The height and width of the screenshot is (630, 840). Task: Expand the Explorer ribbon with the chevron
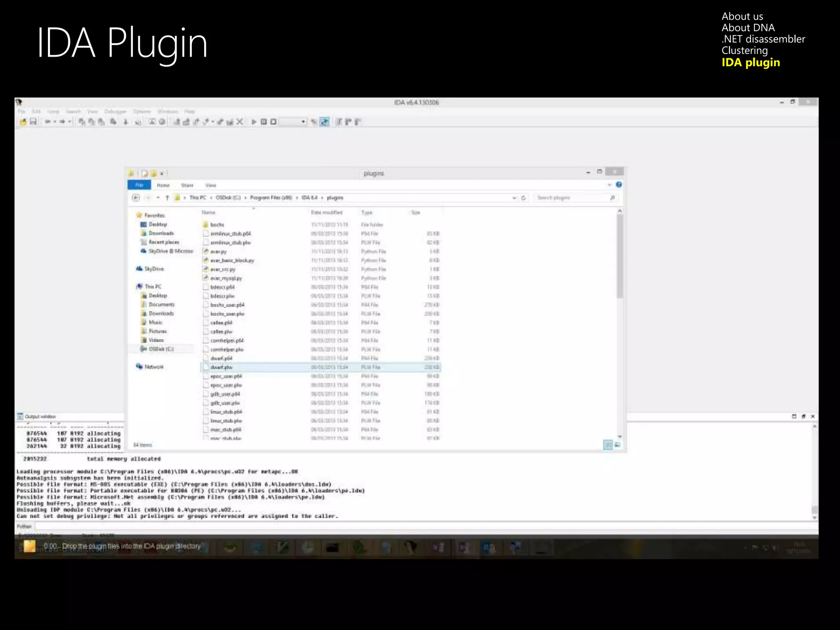[609, 185]
